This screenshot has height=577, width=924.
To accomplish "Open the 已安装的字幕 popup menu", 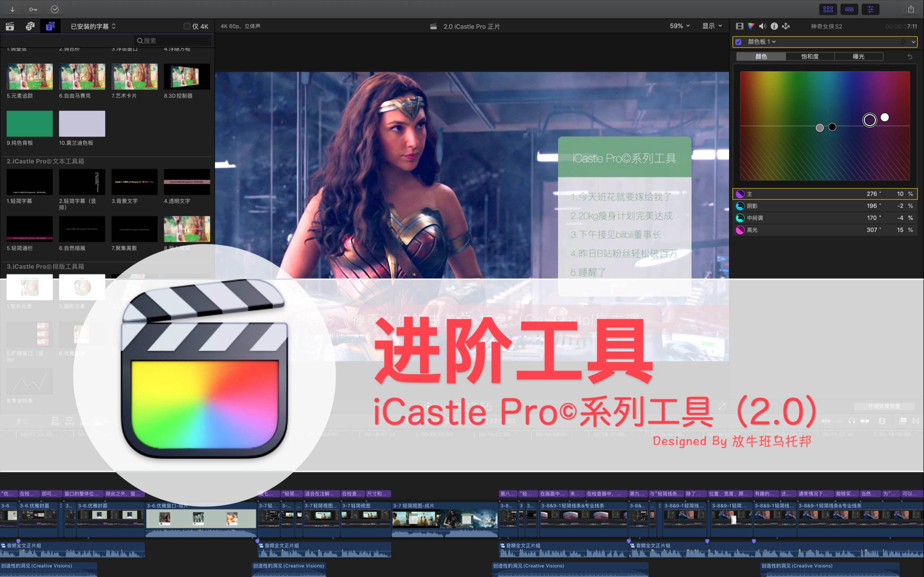I will pyautogui.click(x=93, y=26).
